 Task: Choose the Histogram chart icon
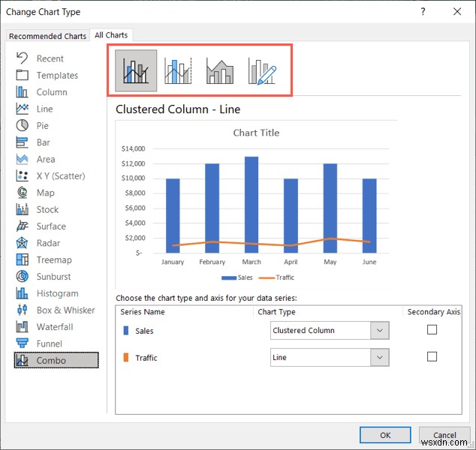click(x=23, y=293)
